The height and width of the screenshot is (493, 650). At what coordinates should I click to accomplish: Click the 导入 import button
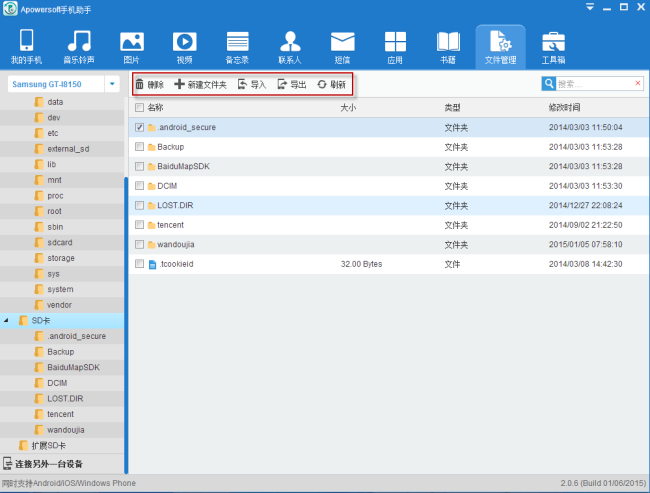252,85
